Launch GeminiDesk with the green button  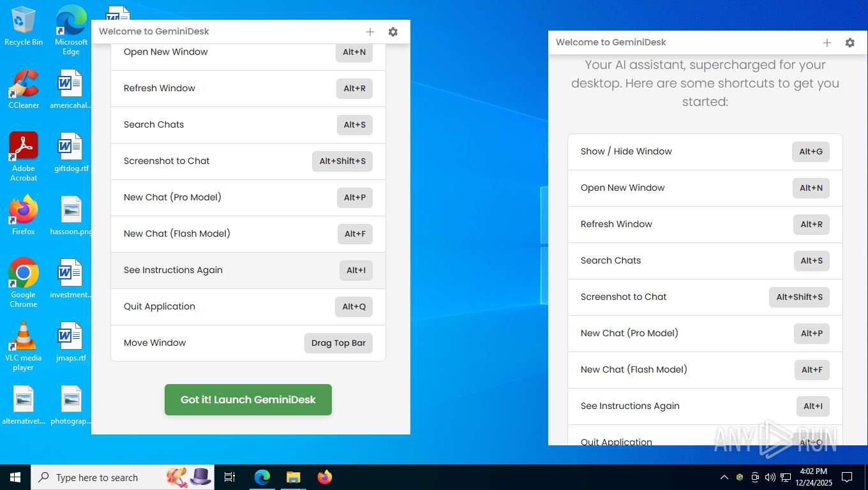point(248,399)
